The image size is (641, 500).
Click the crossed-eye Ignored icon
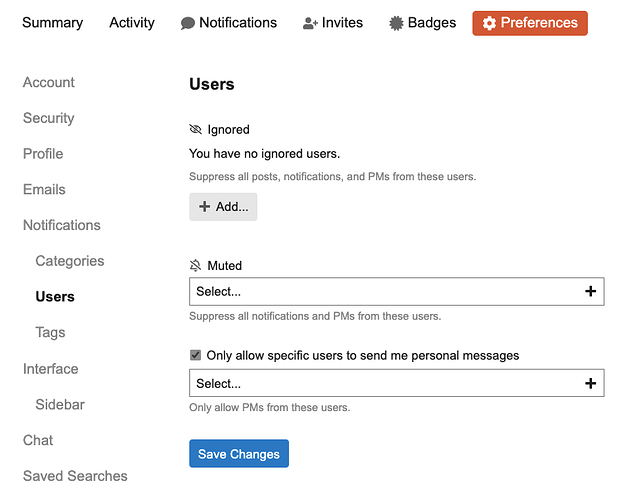click(x=195, y=129)
